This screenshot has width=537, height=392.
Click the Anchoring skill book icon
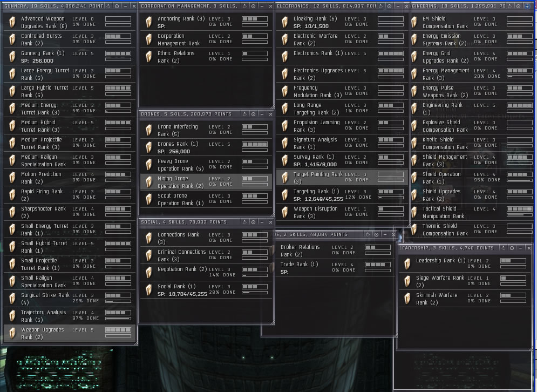click(148, 22)
